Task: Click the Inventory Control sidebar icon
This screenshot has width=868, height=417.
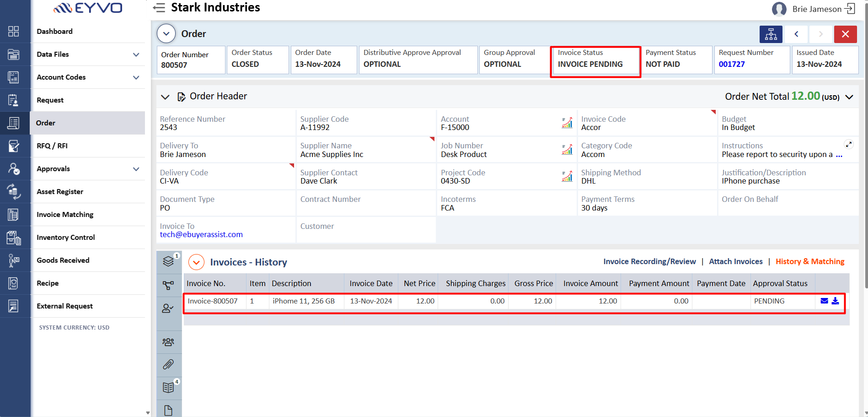Action: click(x=14, y=237)
